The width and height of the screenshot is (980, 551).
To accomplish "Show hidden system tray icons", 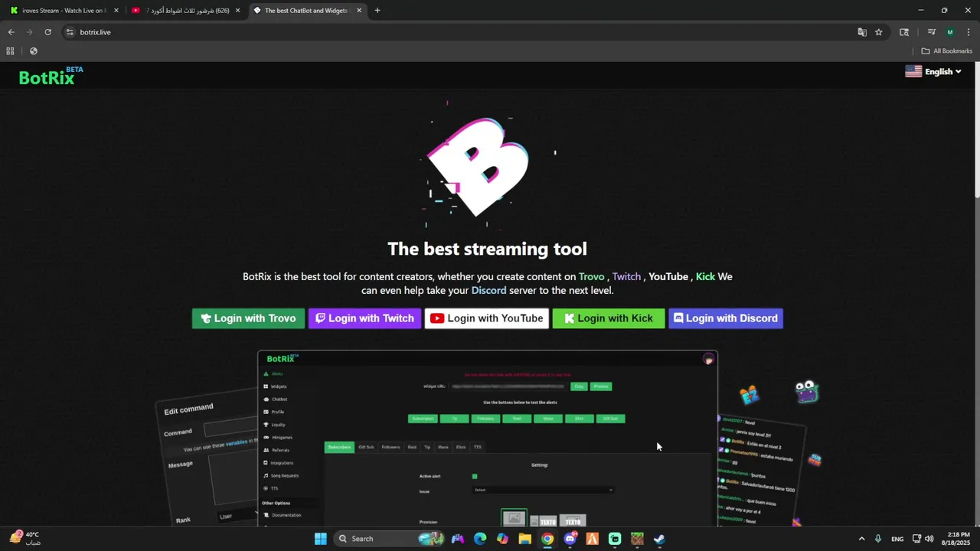I will [x=861, y=539].
